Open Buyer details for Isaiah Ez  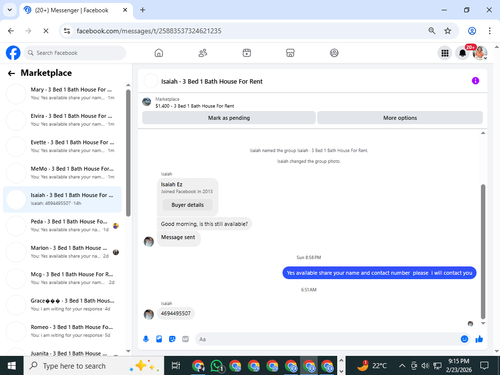point(187,205)
